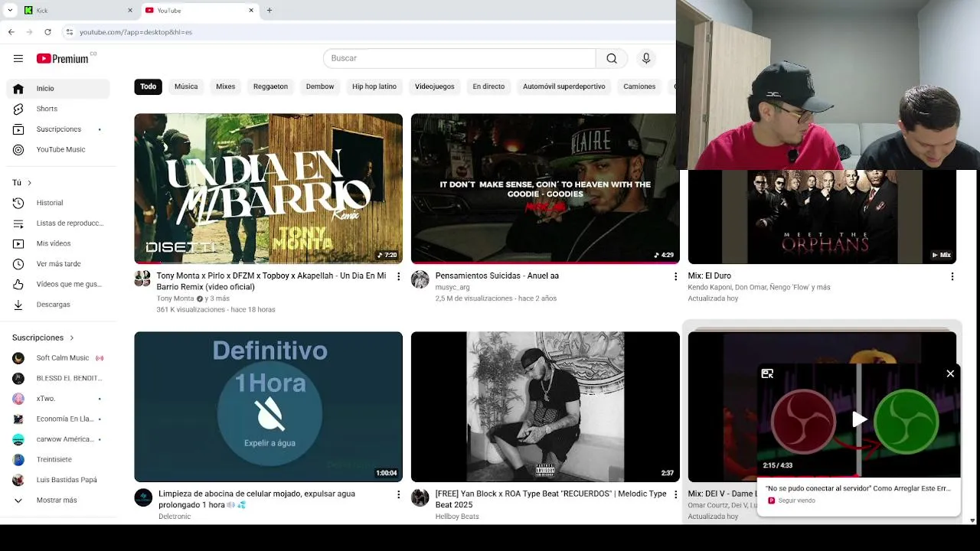This screenshot has width=980, height=551.
Task: Open the YouTube hamburger guide menu
Action: coord(18,58)
